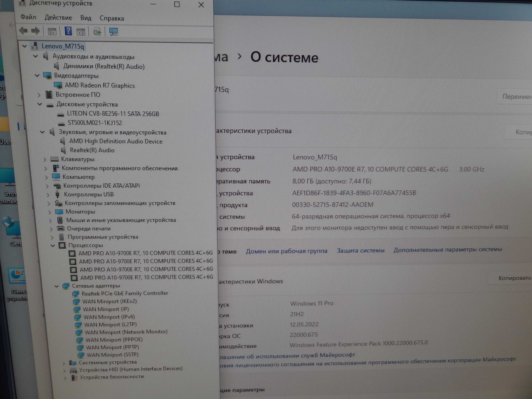
Task: Open Дополнительные параметры системы link
Action: [x=448, y=250]
